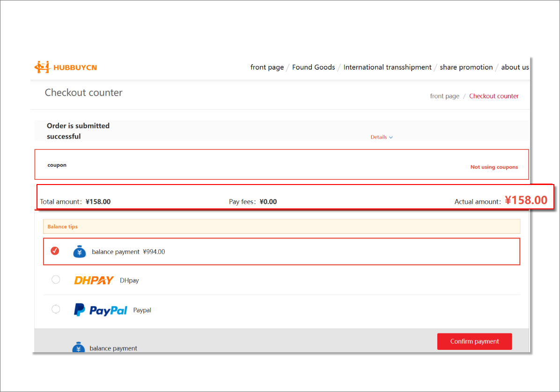Click the PayPal logo

pyautogui.click(x=101, y=310)
